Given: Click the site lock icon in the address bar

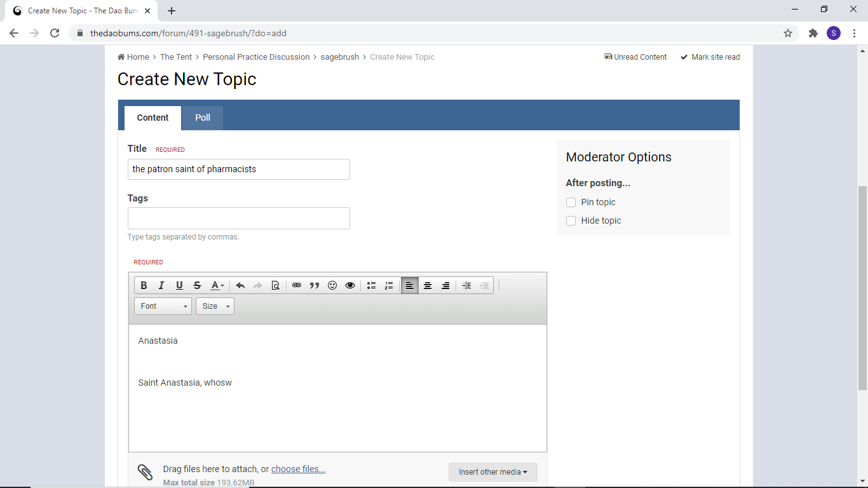Looking at the screenshot, I should (79, 33).
